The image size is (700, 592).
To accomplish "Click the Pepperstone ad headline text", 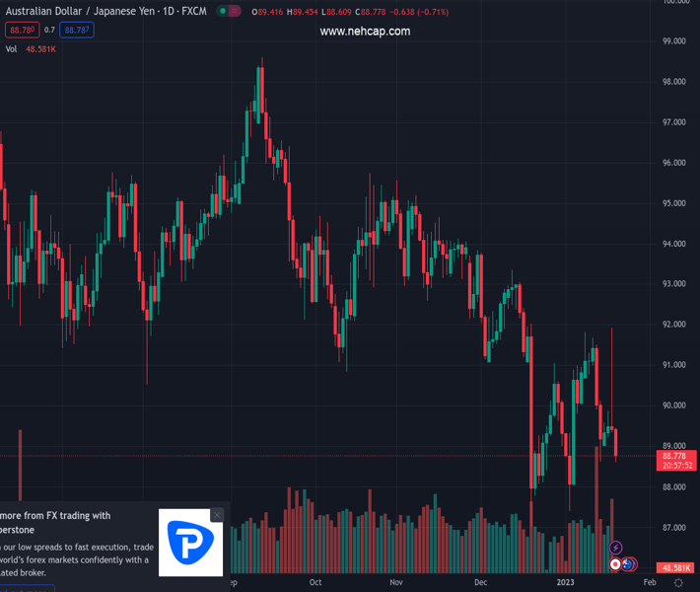I will click(55, 515).
